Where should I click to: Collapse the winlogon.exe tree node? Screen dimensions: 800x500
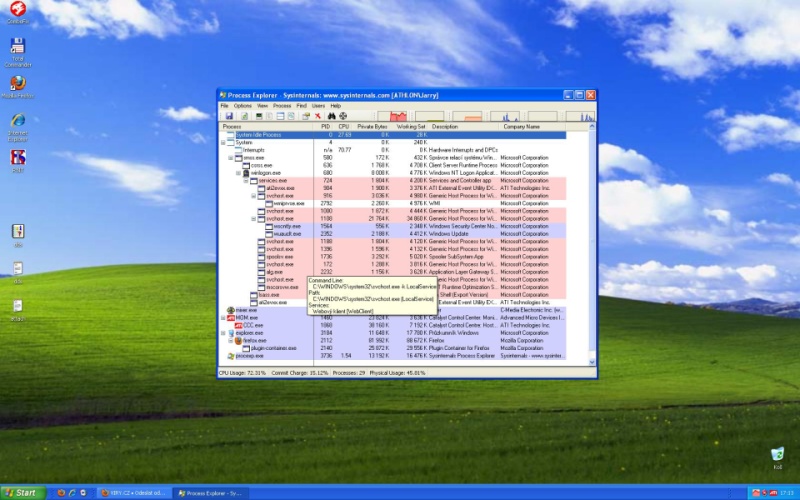click(x=239, y=172)
